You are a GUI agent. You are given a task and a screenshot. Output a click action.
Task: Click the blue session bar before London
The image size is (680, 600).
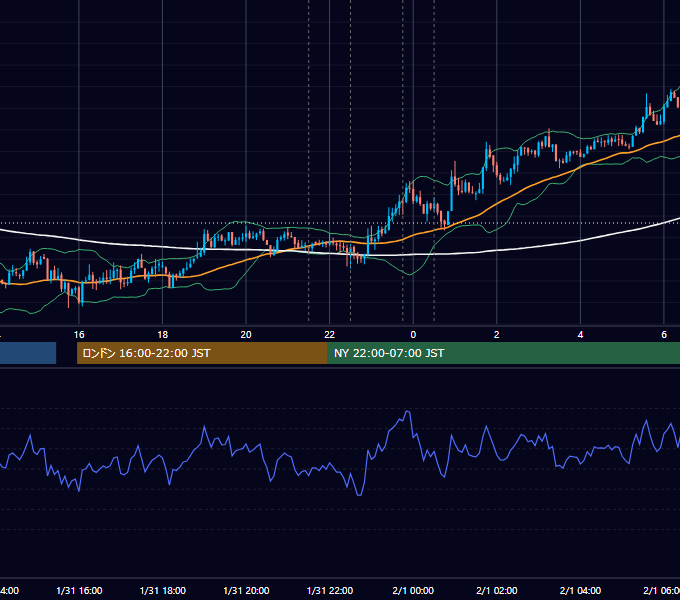pyautogui.click(x=28, y=353)
